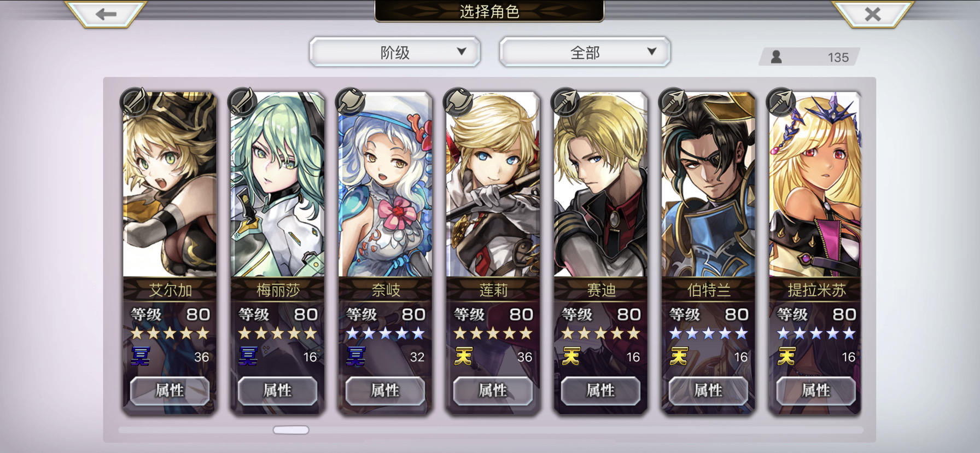980x453 pixels.
Task: Click the back arrow icon
Action: (106, 14)
